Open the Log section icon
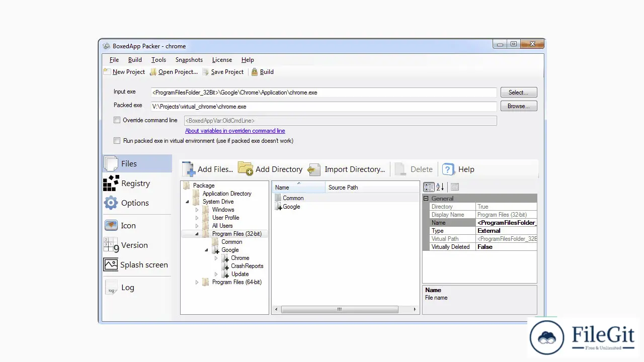Image resolution: width=644 pixels, height=362 pixels. click(x=111, y=288)
